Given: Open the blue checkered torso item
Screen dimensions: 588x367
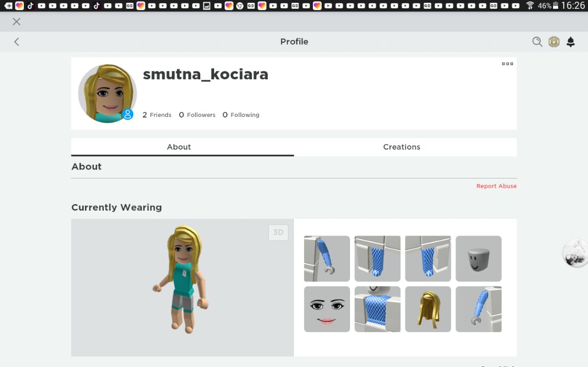Looking at the screenshot, I should (x=377, y=309).
